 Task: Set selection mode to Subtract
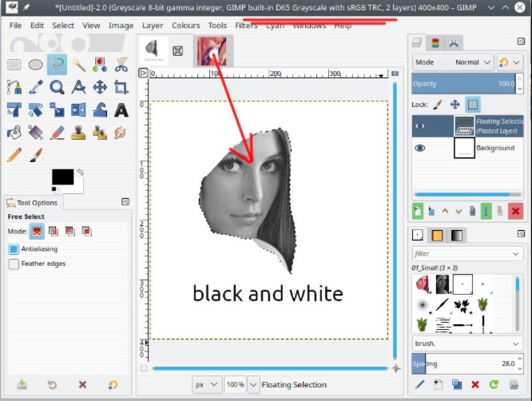69,232
